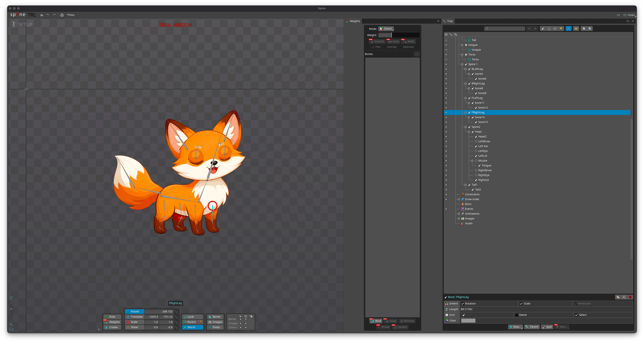Viewport: 644px width, 342px height.
Task: Click the red delete bone icon
Action: pyautogui.click(x=630, y=297)
